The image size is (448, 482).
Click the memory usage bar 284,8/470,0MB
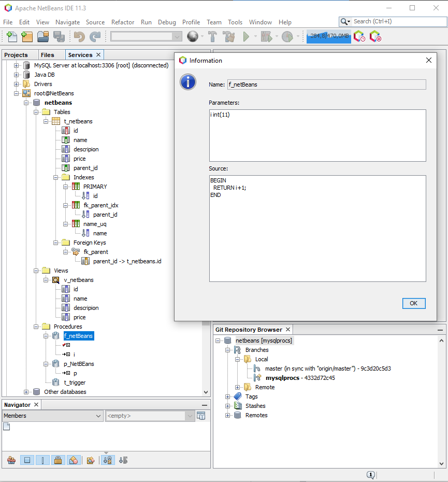coord(329,36)
